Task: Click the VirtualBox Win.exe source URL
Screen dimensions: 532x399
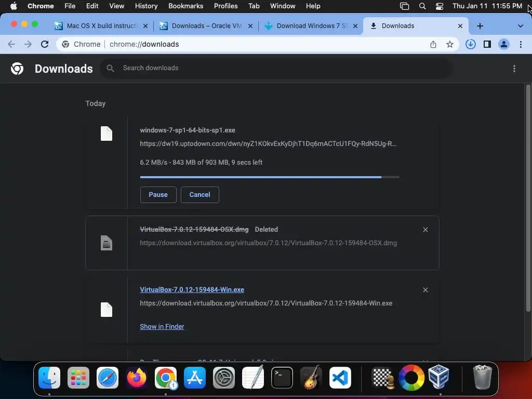Action: pos(267,303)
